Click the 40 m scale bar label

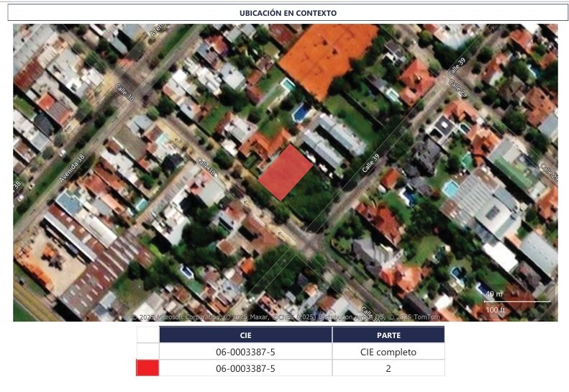point(493,293)
